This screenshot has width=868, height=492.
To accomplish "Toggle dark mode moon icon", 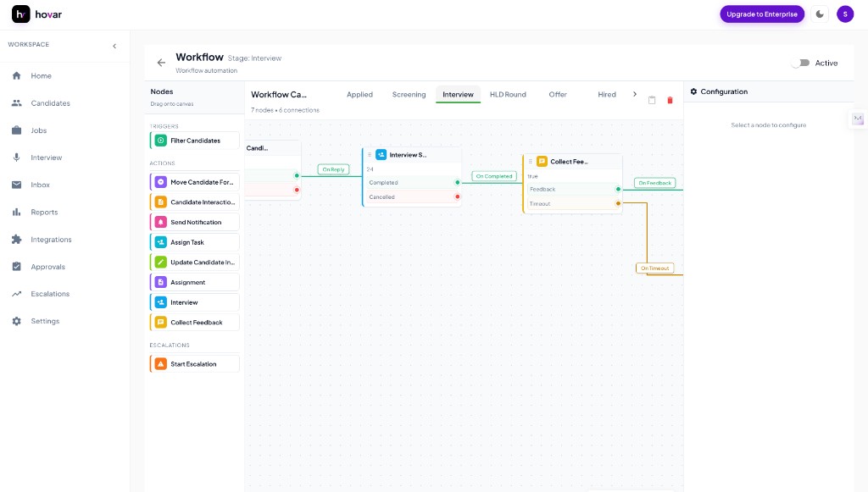I will pyautogui.click(x=820, y=14).
